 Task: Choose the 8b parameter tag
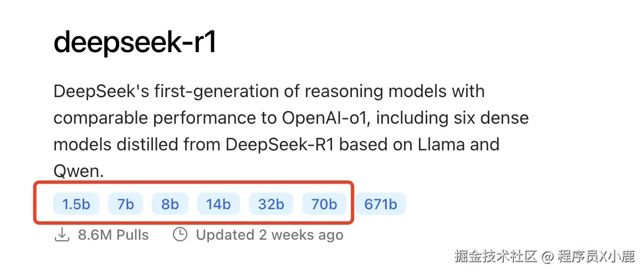pyautogui.click(x=170, y=204)
